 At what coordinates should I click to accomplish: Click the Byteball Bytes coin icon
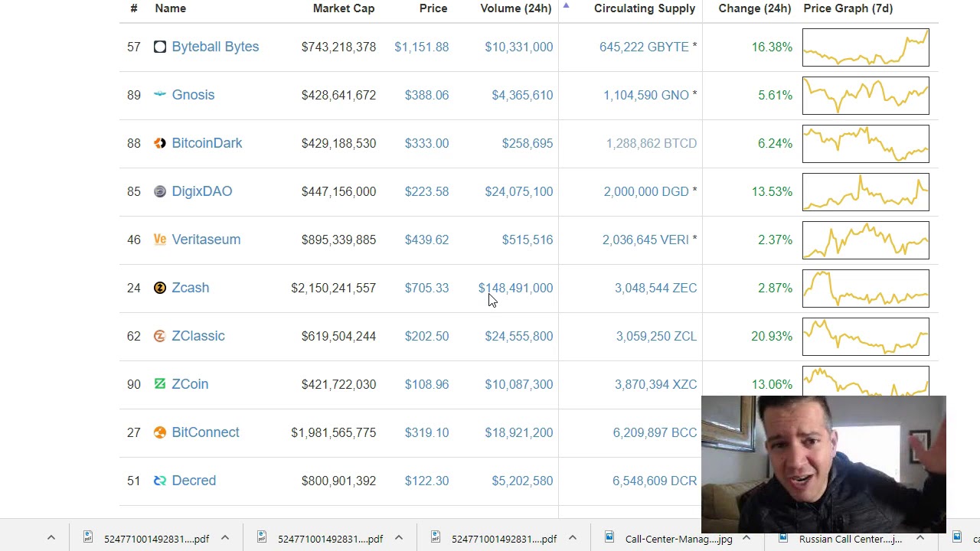point(159,47)
